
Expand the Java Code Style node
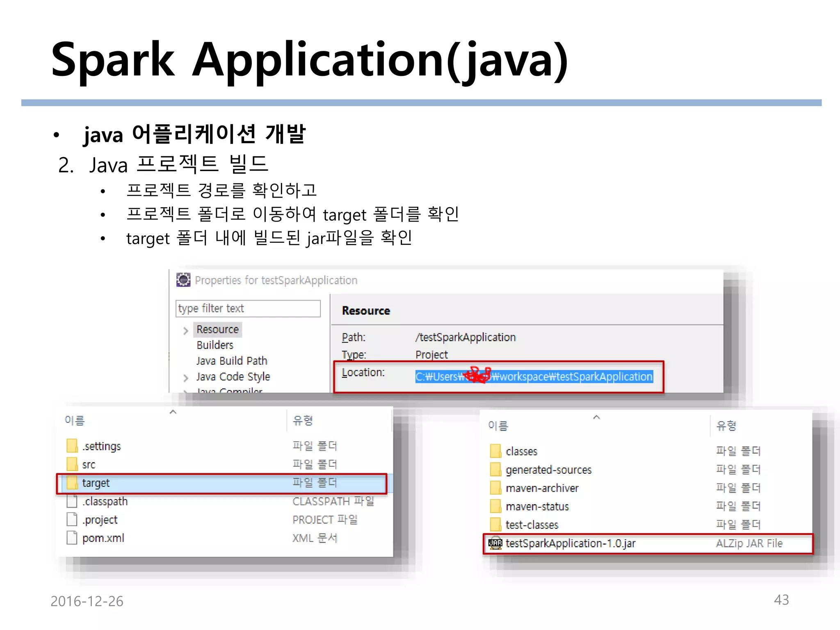[186, 378]
